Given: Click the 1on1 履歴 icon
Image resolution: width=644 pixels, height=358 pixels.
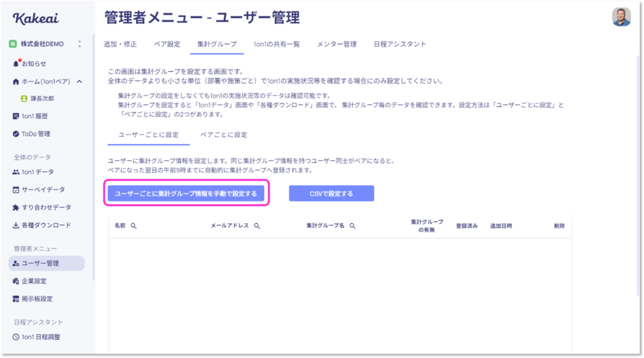Looking at the screenshot, I should pos(16,116).
